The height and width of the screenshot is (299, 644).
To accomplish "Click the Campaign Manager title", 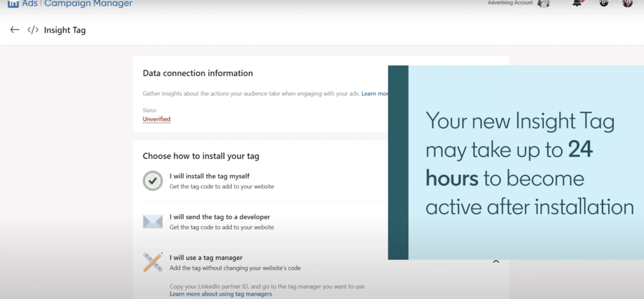I will pyautogui.click(x=88, y=4).
